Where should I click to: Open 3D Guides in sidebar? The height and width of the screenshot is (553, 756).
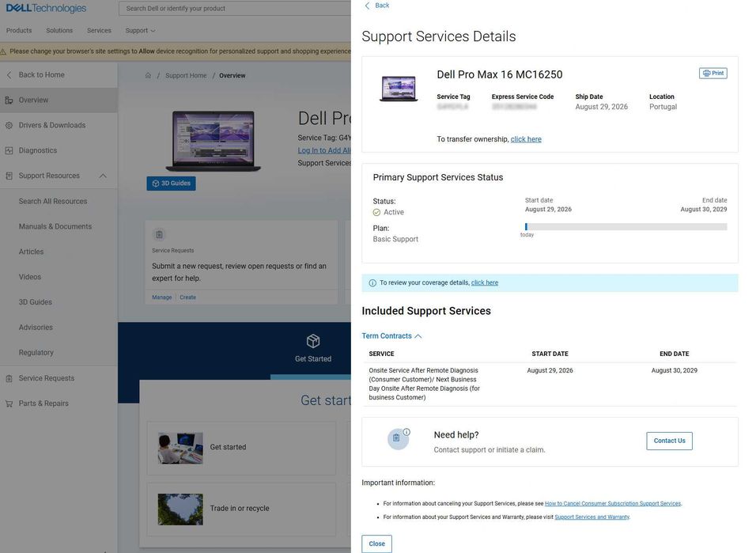[36, 302]
